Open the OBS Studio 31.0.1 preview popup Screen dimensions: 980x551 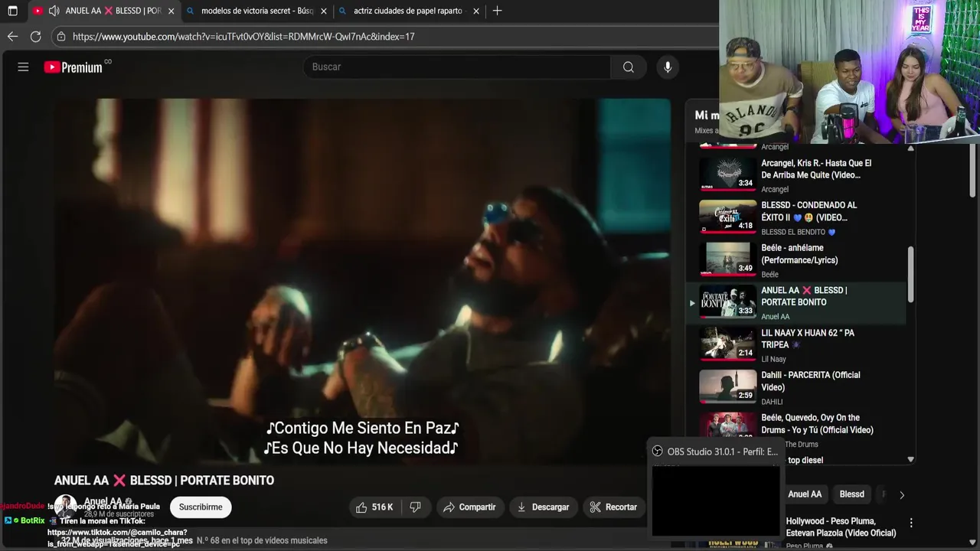click(716, 490)
